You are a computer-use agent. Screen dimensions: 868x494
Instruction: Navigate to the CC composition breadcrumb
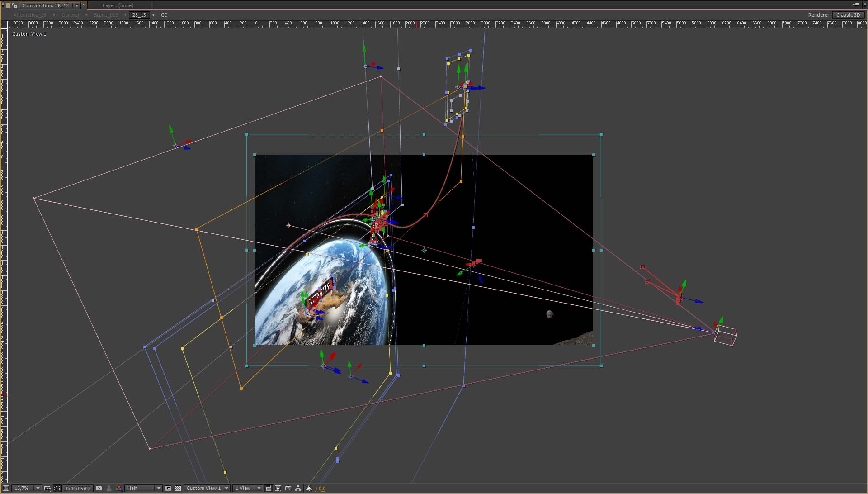164,15
